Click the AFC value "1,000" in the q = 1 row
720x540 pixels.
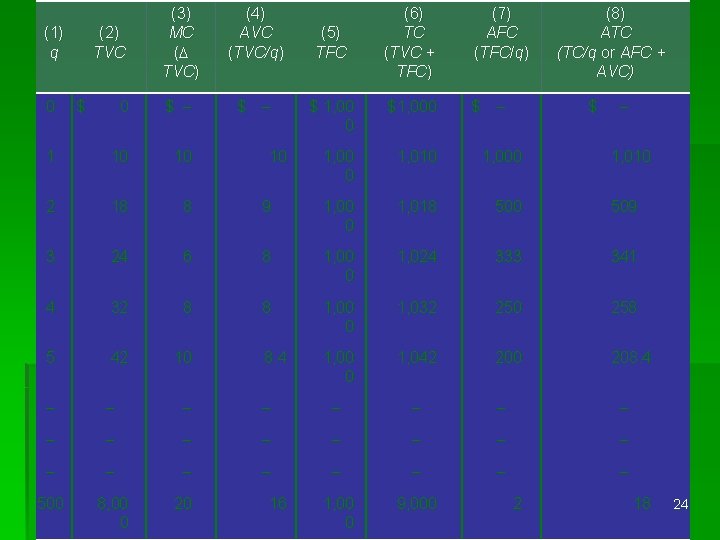click(502, 157)
